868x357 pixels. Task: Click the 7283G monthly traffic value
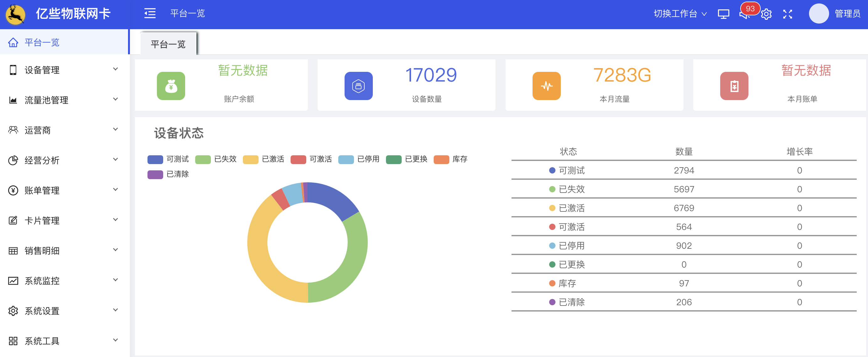622,75
